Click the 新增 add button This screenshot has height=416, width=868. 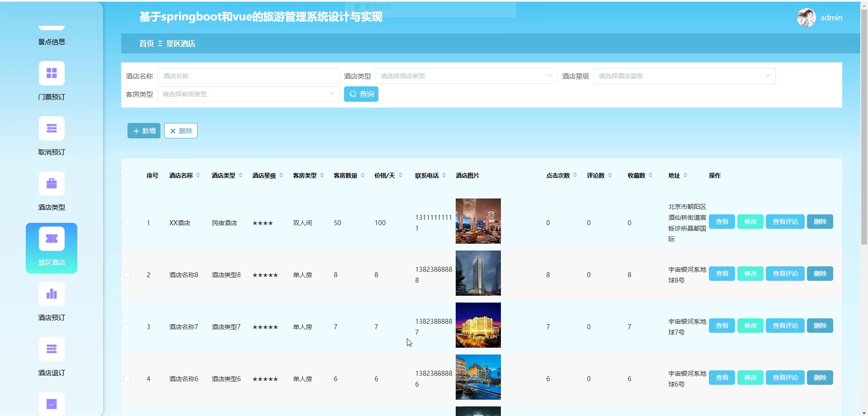point(144,131)
